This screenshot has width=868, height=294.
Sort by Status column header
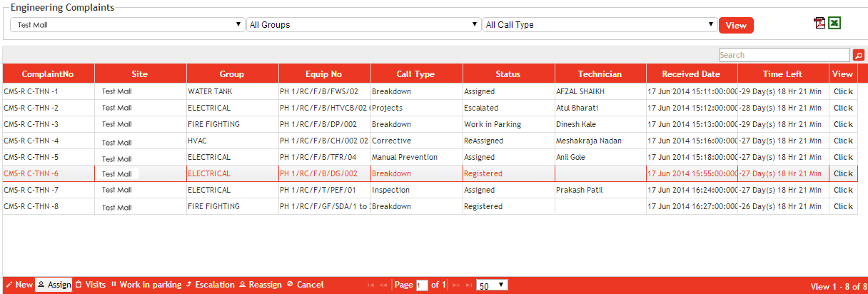coord(508,73)
